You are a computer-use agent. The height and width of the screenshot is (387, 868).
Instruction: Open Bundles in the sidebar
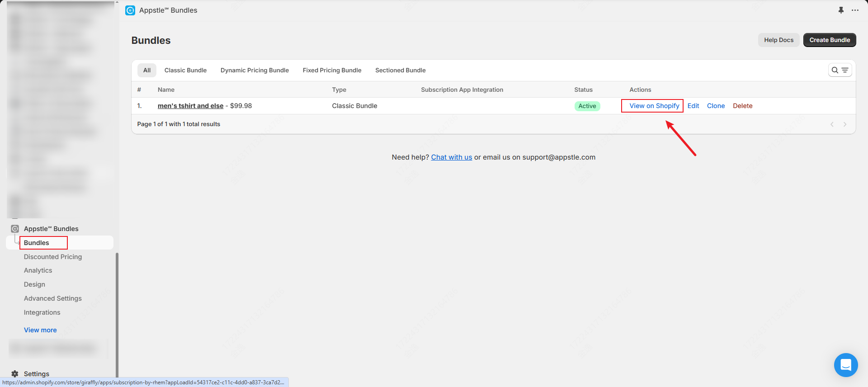[x=37, y=243]
